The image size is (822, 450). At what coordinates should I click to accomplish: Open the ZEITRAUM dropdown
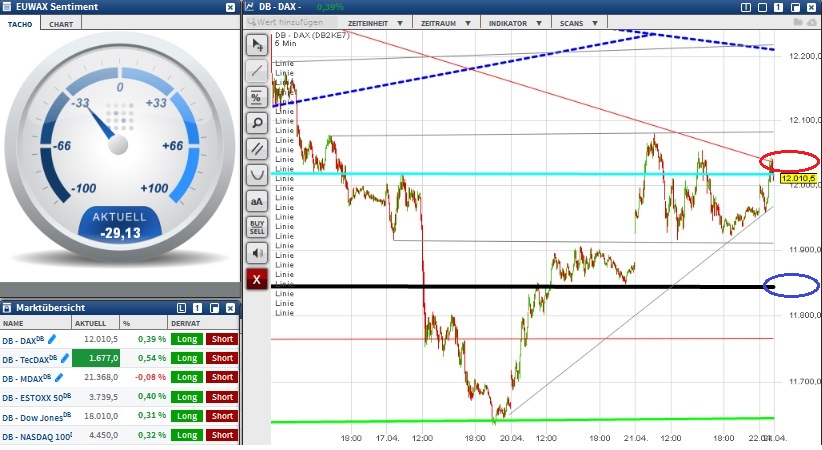click(x=446, y=23)
